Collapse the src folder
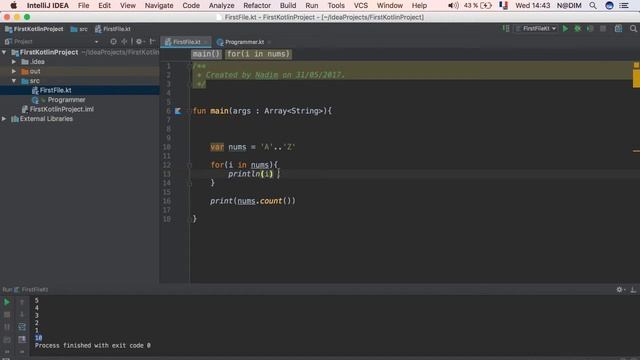This screenshot has width=640, height=360. click(x=14, y=81)
